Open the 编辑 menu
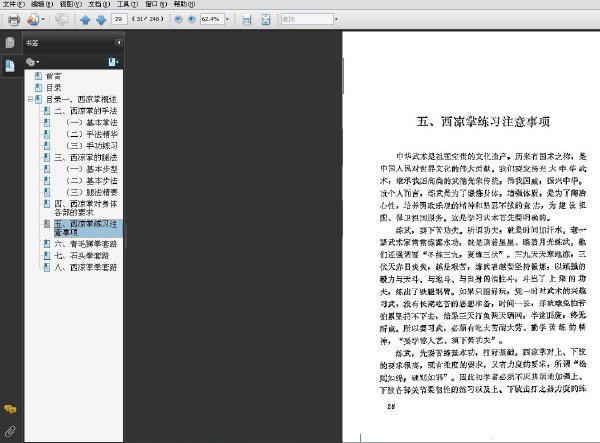The image size is (600, 443). 42,4
